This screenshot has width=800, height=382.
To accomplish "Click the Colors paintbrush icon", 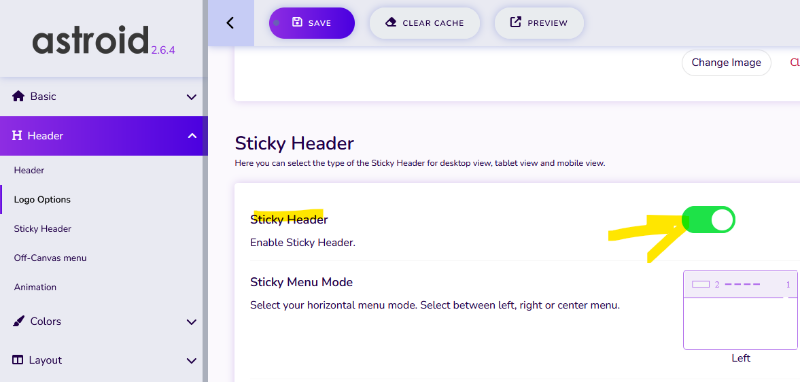I will pos(18,321).
